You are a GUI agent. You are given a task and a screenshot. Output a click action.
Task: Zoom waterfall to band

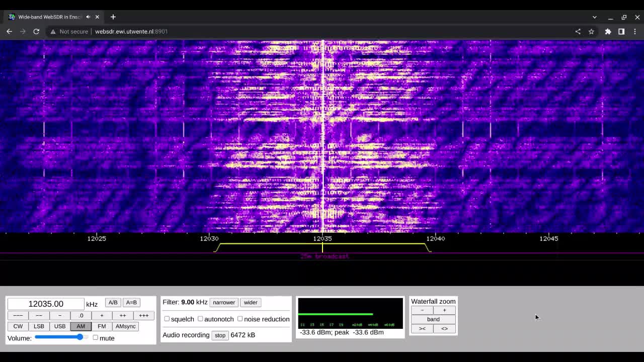pyautogui.click(x=433, y=319)
